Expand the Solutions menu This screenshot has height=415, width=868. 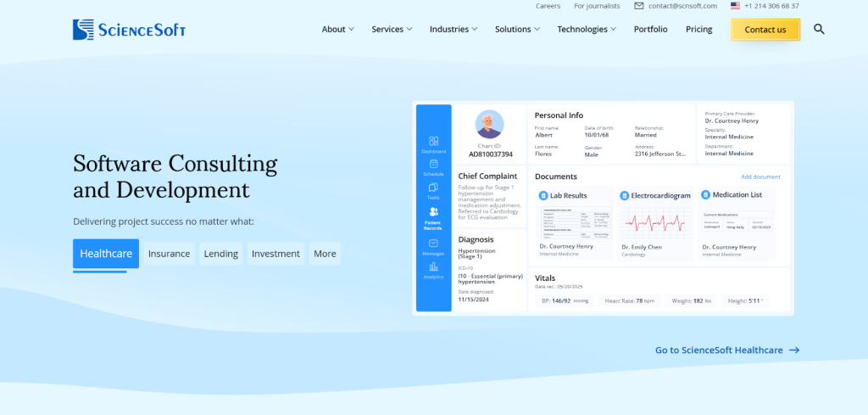[517, 30]
